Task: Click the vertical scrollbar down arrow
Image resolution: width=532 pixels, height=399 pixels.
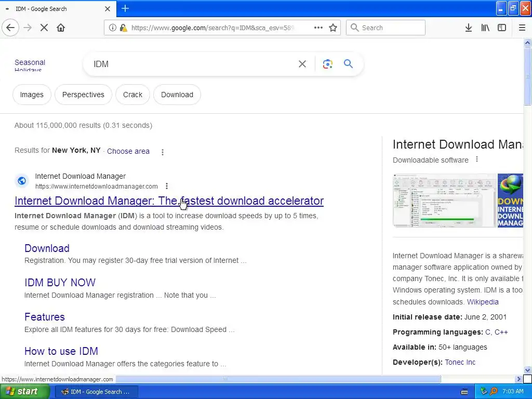Action: click(527, 370)
